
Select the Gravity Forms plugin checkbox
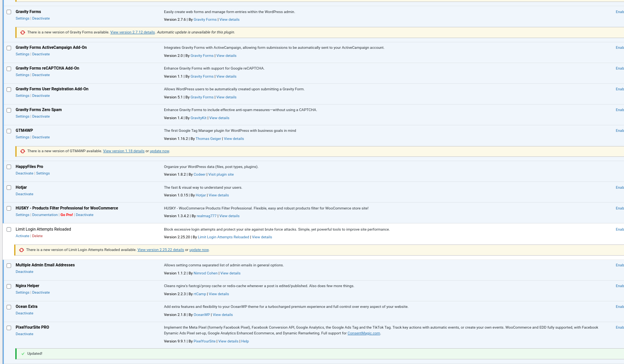pos(9,12)
